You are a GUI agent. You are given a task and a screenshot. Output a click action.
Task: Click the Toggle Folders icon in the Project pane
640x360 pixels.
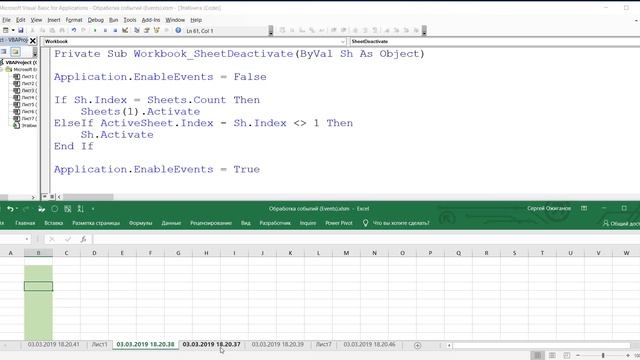point(16,51)
